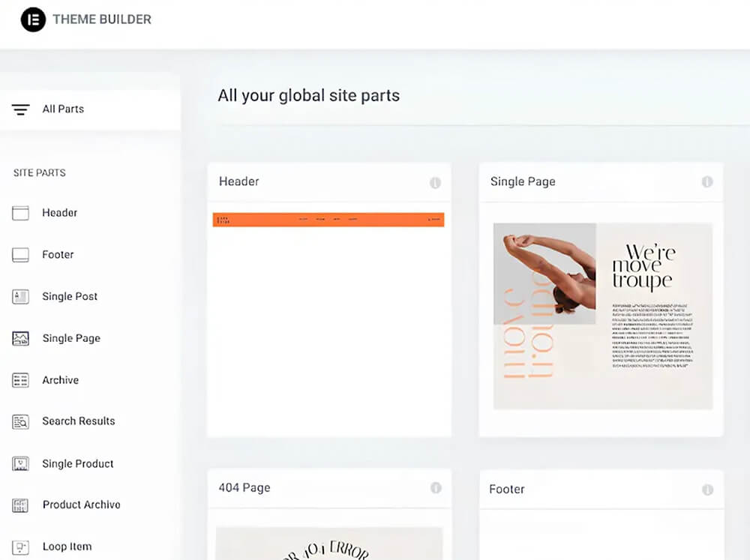
Task: Click the Single Page card title
Action: coord(523,181)
